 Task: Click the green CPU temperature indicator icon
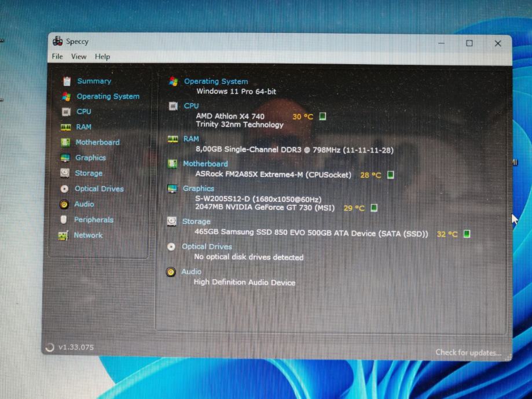(x=322, y=116)
